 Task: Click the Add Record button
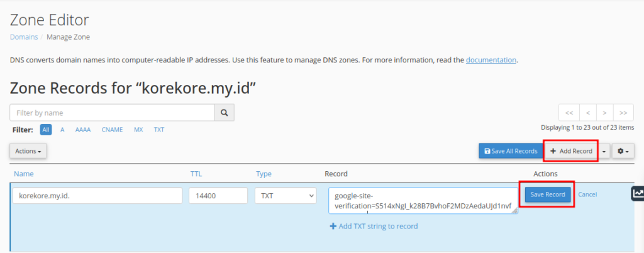pos(572,151)
